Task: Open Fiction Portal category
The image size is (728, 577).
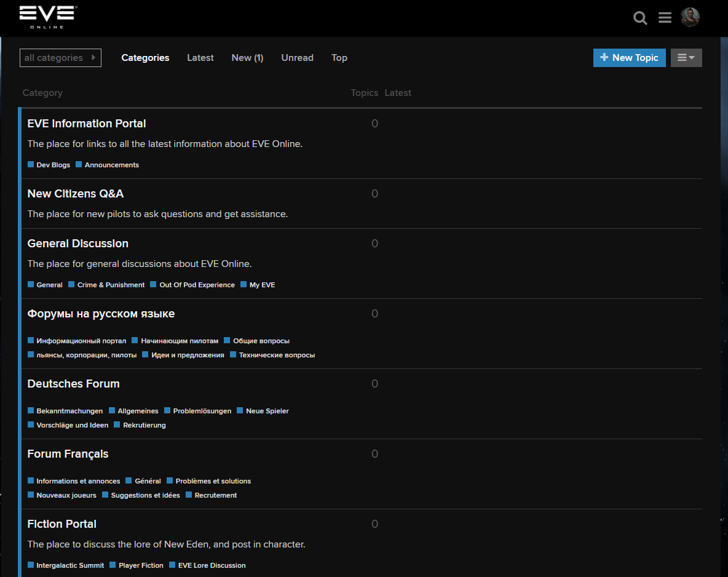Action: pos(61,524)
